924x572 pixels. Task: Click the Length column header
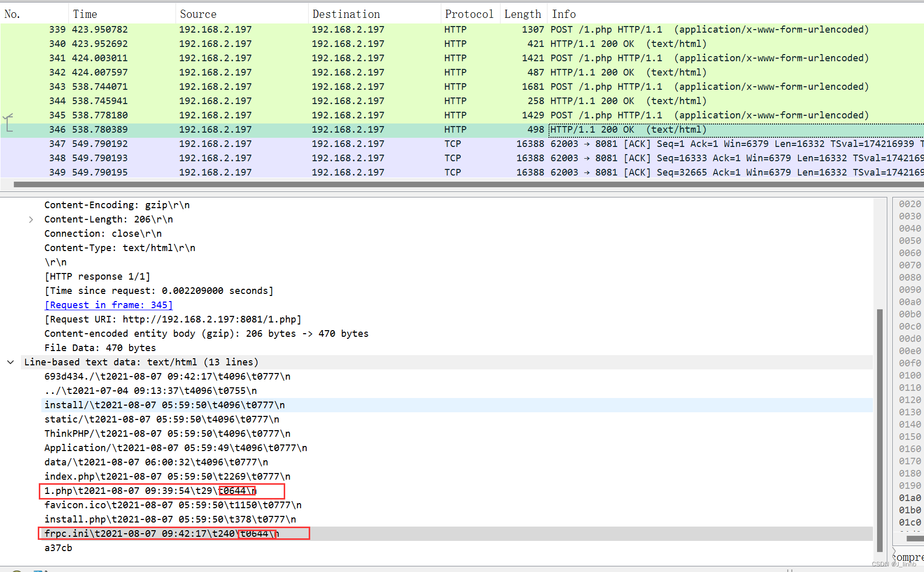point(522,13)
